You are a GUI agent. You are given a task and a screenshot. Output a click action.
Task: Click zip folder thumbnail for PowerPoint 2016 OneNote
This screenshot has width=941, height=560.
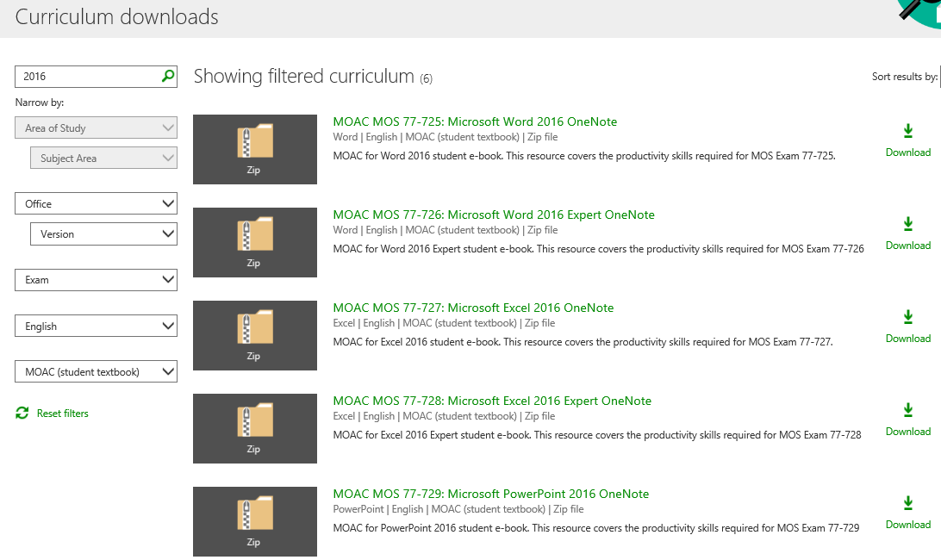point(255,521)
